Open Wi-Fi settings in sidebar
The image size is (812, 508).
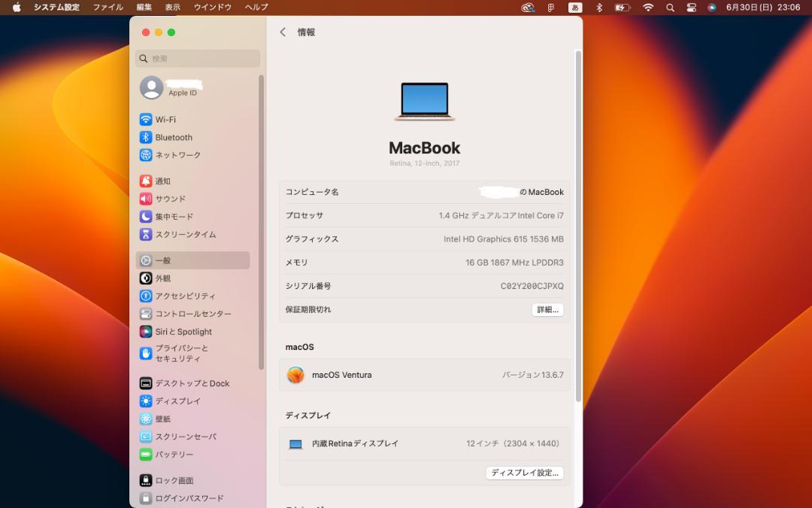192,119
